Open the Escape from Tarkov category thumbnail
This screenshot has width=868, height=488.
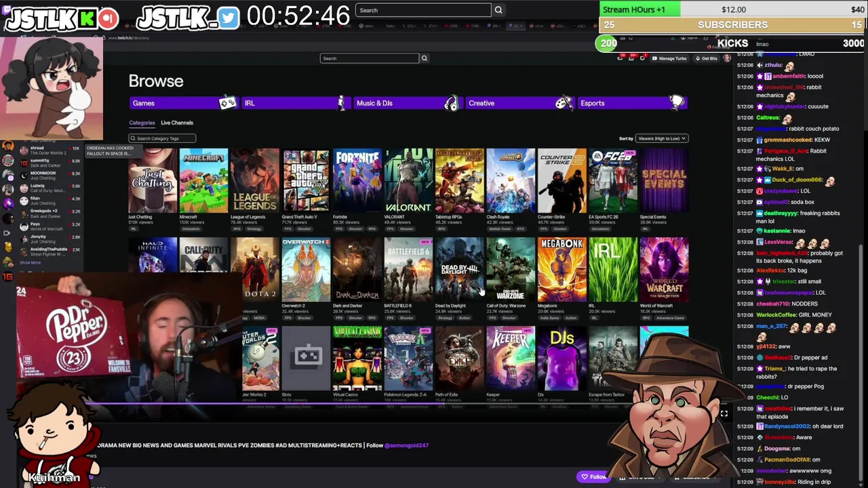613,358
